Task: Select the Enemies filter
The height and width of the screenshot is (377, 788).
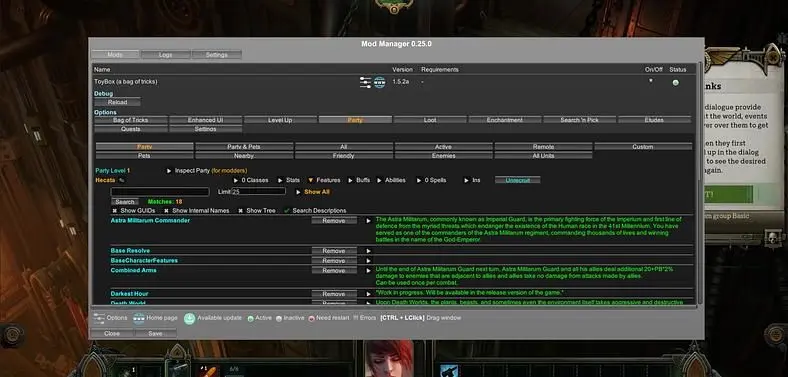Action: (444, 156)
